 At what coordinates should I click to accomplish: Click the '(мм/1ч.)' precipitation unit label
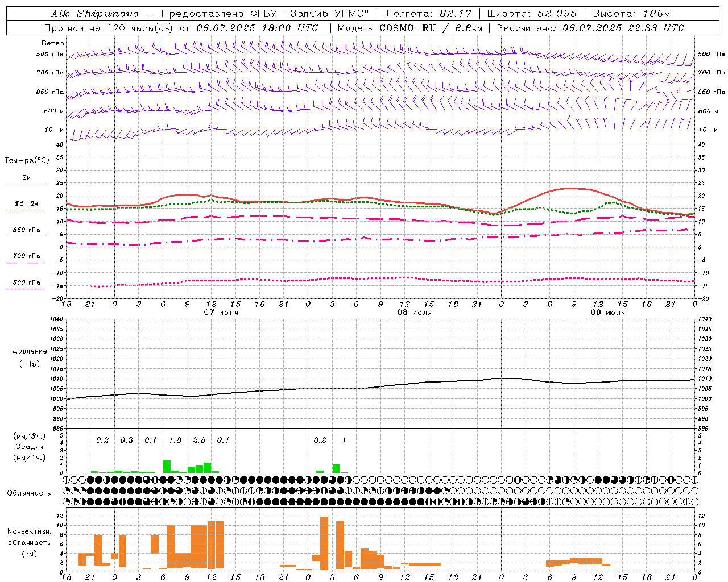(x=30, y=458)
